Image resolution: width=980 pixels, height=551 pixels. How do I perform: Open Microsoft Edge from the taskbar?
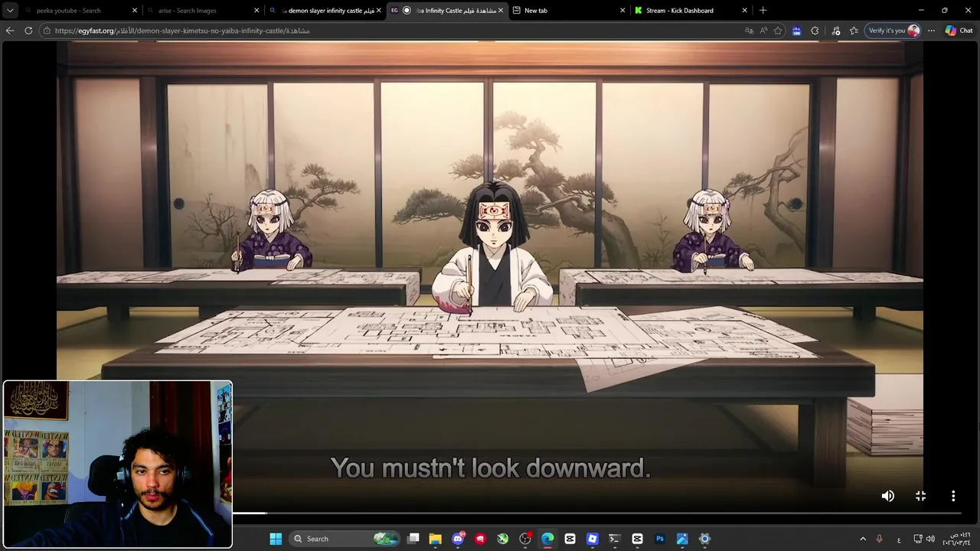(x=547, y=539)
